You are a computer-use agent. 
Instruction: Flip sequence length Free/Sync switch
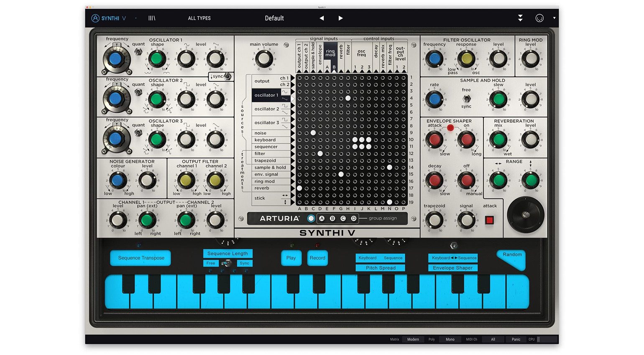click(x=227, y=263)
